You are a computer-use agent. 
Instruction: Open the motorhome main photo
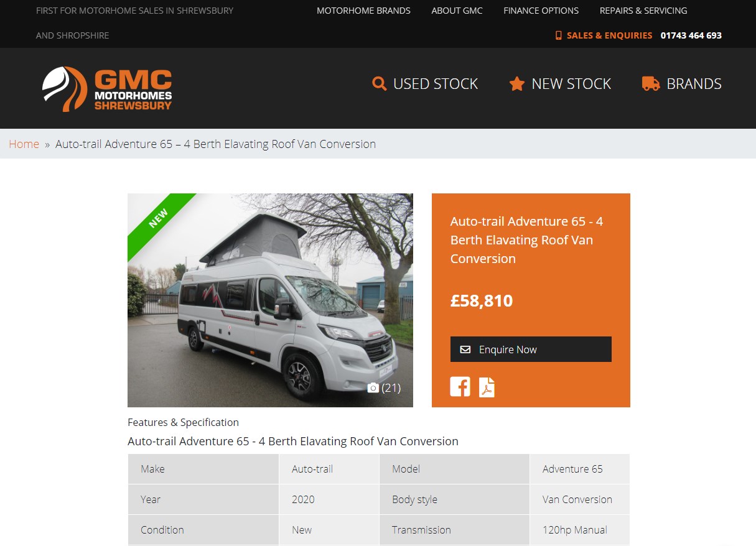click(270, 300)
